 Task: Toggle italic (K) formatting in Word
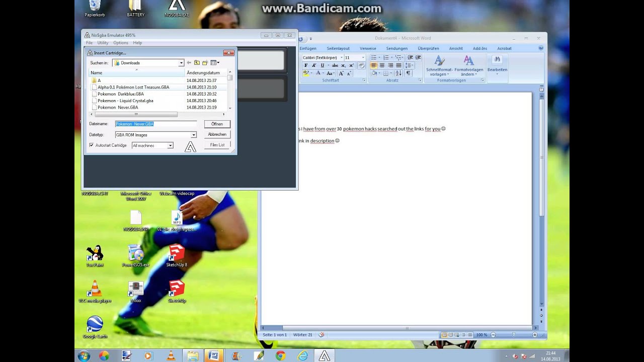coord(314,65)
